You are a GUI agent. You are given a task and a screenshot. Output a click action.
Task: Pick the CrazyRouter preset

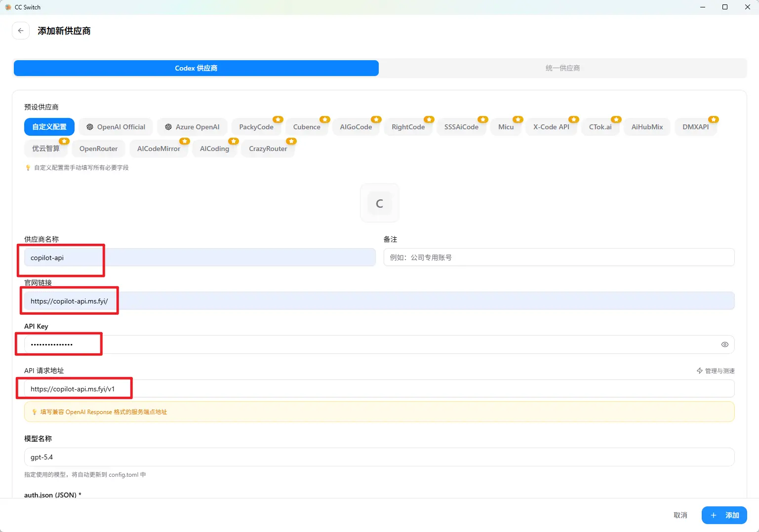tap(268, 149)
